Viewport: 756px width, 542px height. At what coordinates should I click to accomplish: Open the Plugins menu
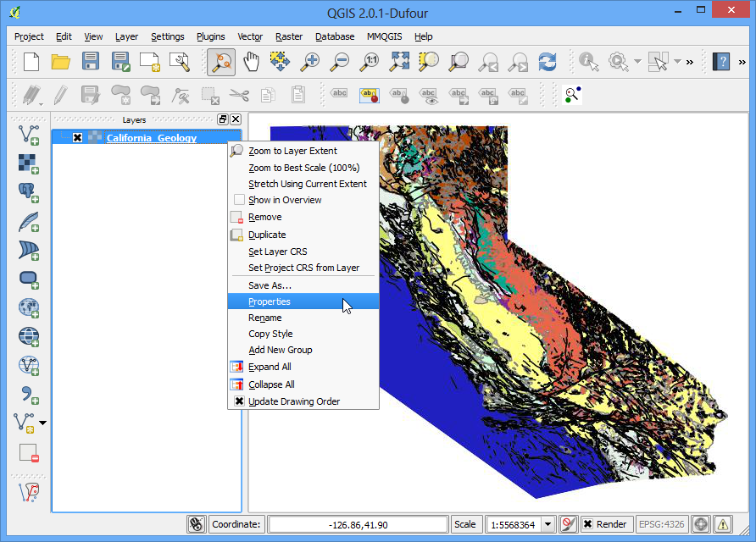click(x=211, y=36)
